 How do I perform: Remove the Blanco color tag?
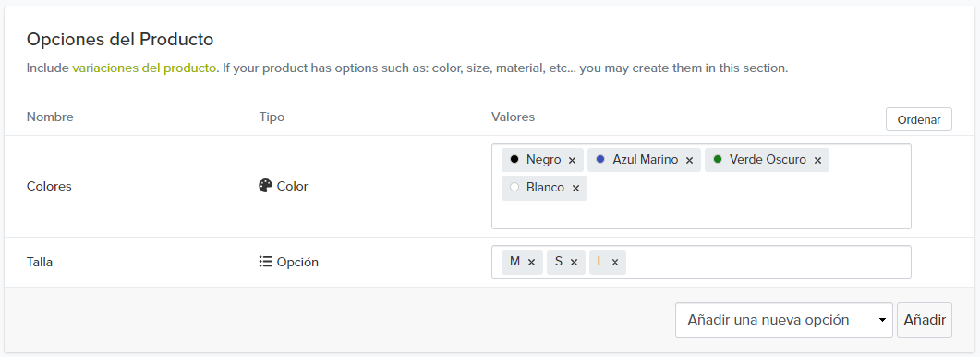tap(575, 188)
